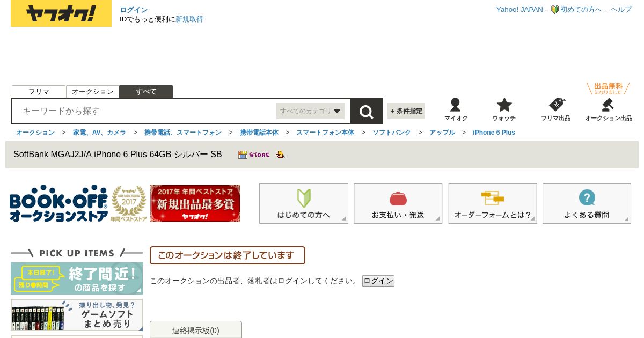Click ゲームソフトまとめ売り banner

pos(77,315)
